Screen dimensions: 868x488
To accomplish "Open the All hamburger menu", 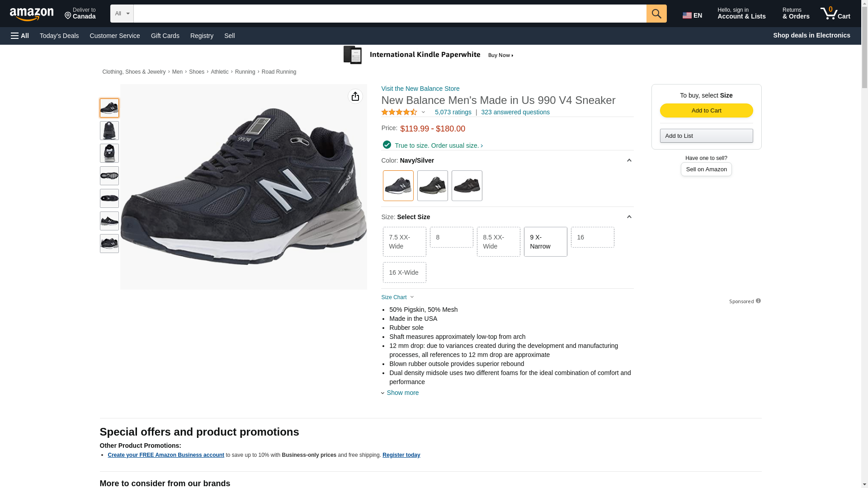I will (20, 36).
